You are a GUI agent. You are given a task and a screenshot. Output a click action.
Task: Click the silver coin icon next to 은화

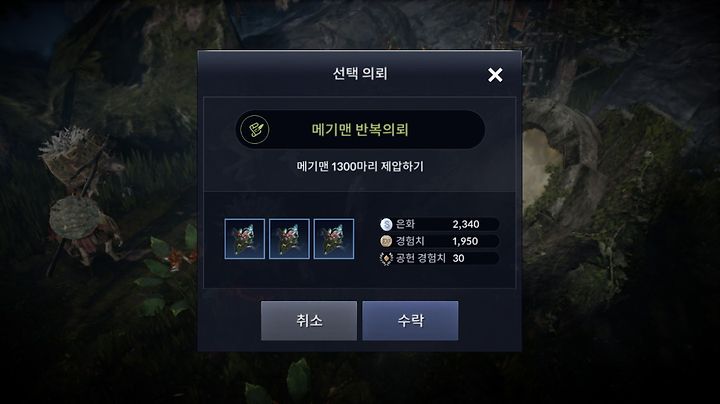pos(386,224)
